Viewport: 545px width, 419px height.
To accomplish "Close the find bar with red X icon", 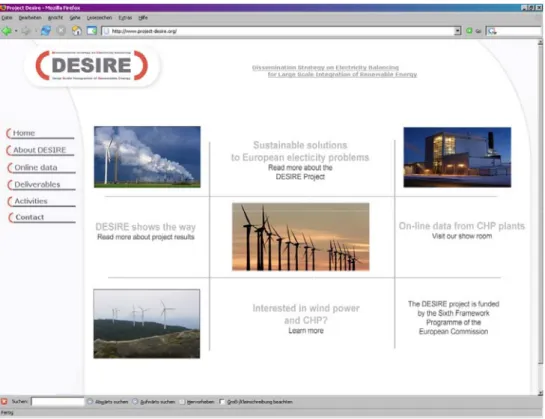I will (4, 402).
